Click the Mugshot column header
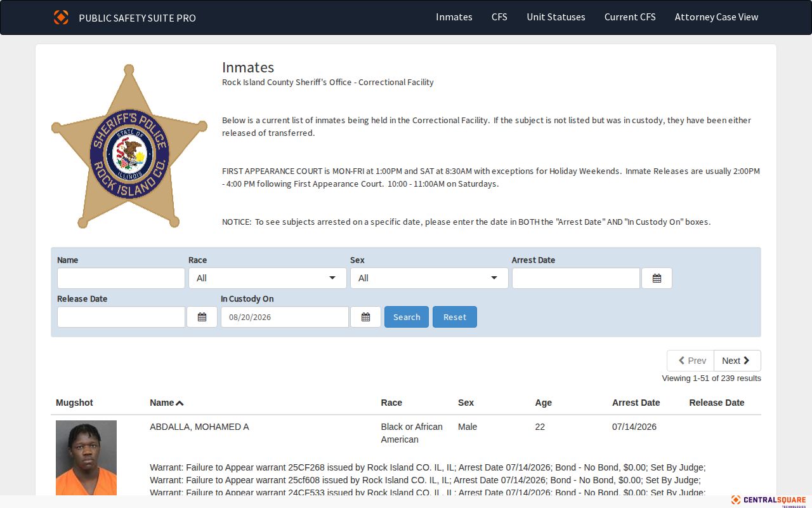This screenshot has width=812, height=508. pyautogui.click(x=74, y=403)
